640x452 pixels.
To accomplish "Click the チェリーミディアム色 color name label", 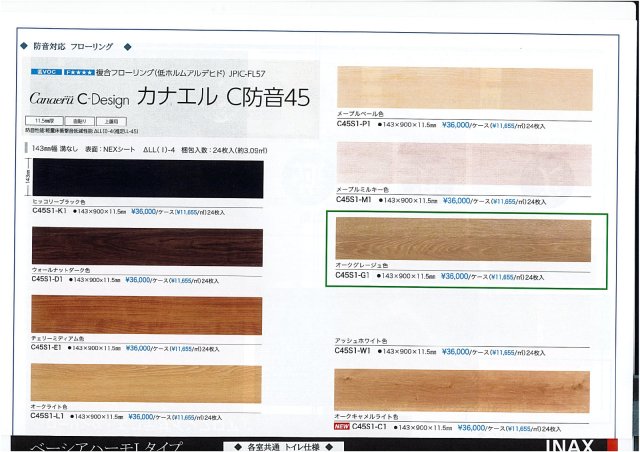I will [x=58, y=338].
